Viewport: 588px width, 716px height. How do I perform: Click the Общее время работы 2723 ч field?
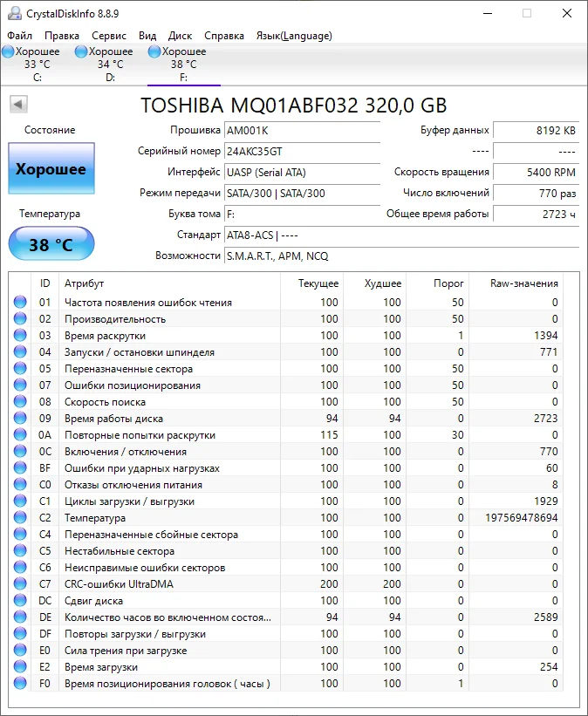537,214
